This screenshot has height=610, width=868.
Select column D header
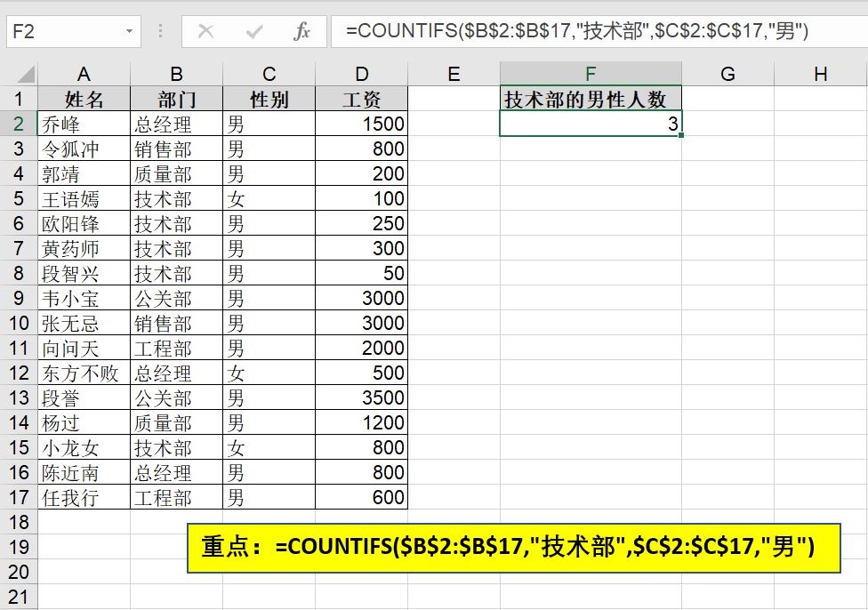tap(361, 74)
